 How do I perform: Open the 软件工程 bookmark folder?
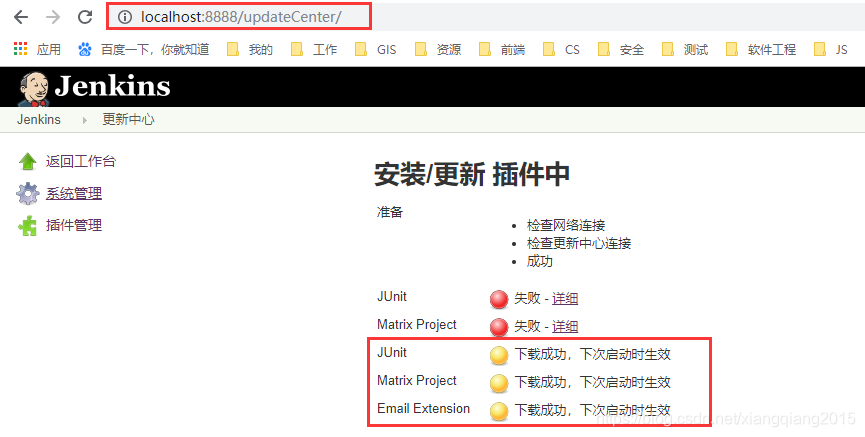pyautogui.click(x=761, y=50)
